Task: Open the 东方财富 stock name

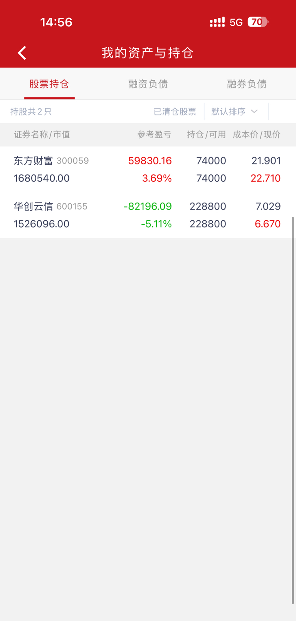Action: (x=34, y=161)
